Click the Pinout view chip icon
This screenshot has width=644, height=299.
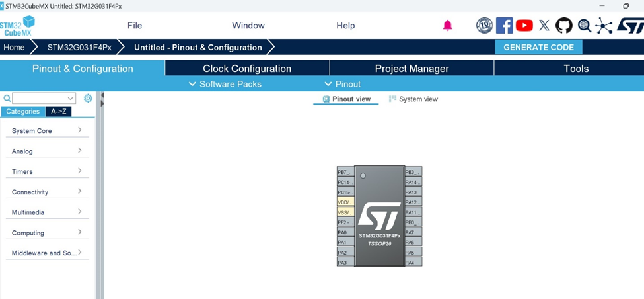pos(326,99)
